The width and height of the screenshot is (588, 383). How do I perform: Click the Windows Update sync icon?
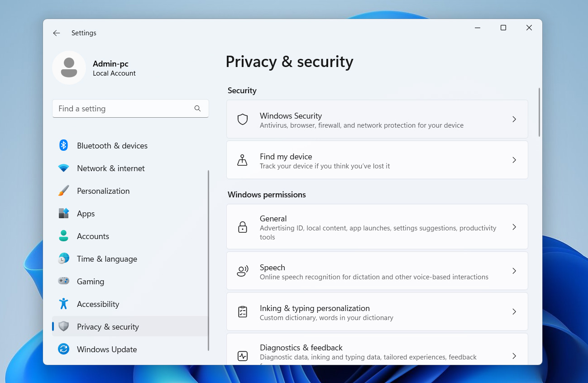[63, 349]
